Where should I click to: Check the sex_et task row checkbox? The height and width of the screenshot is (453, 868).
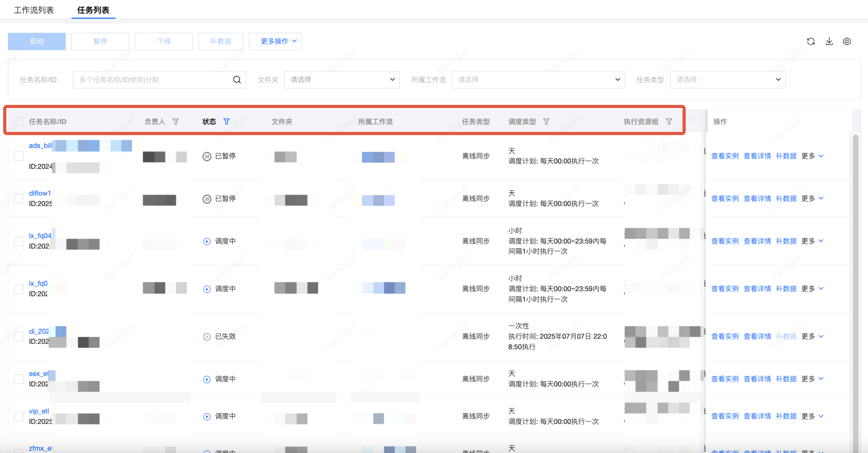[19, 379]
